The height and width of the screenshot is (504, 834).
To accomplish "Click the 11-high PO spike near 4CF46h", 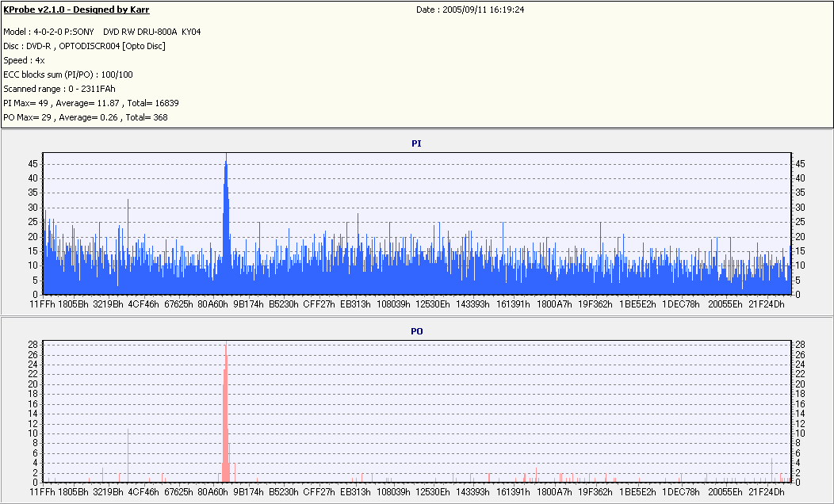I will click(128, 455).
